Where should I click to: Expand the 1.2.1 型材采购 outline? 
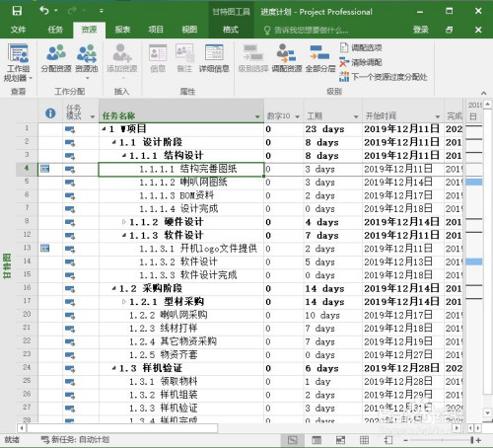click(124, 301)
